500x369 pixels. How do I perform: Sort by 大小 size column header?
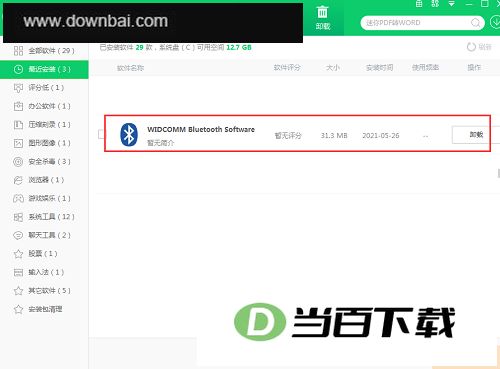point(333,68)
